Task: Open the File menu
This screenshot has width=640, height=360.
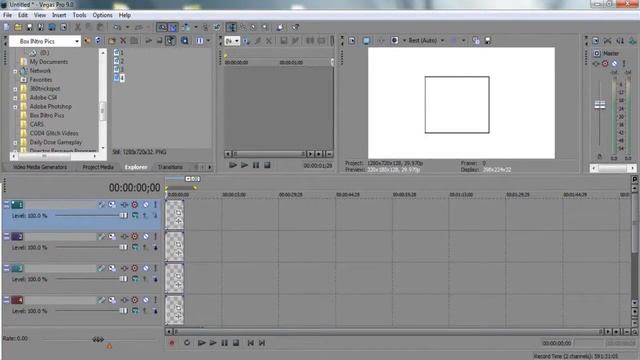Action: coord(7,15)
